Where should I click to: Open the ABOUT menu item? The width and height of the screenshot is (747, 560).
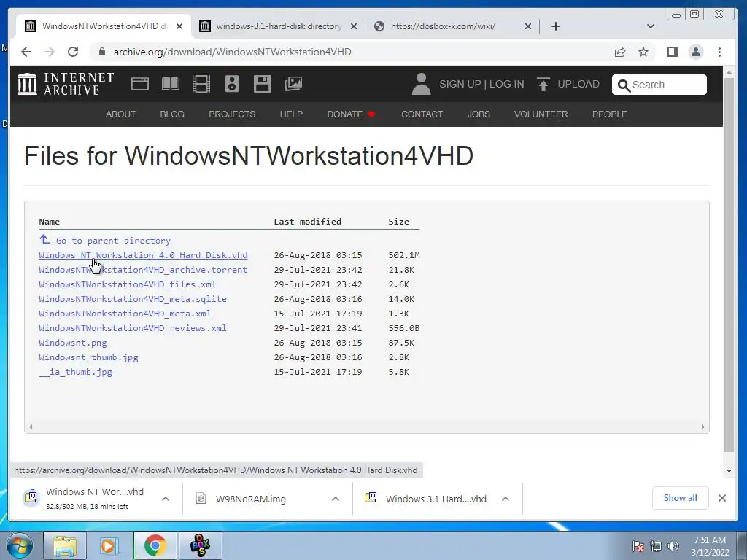coord(120,114)
